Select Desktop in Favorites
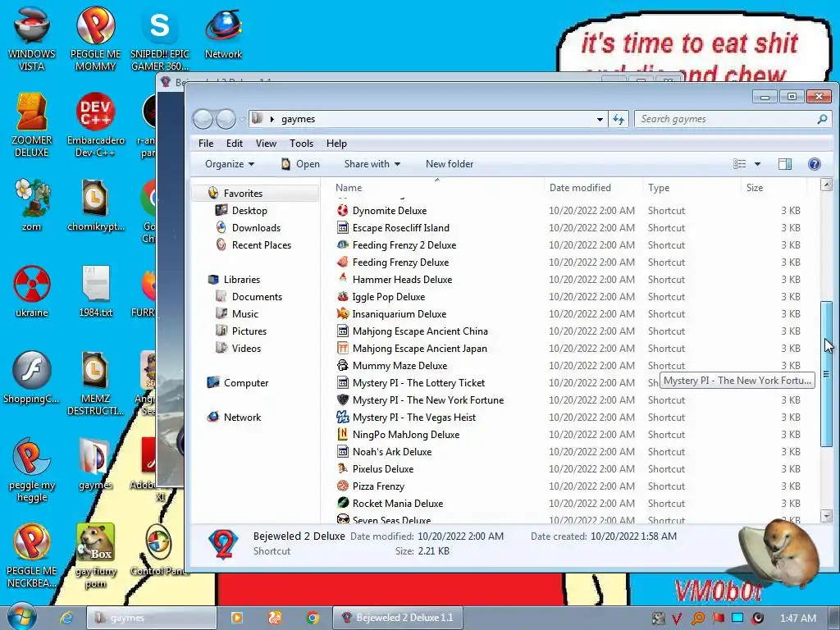Screen dimensions: 840x630 click(x=249, y=211)
